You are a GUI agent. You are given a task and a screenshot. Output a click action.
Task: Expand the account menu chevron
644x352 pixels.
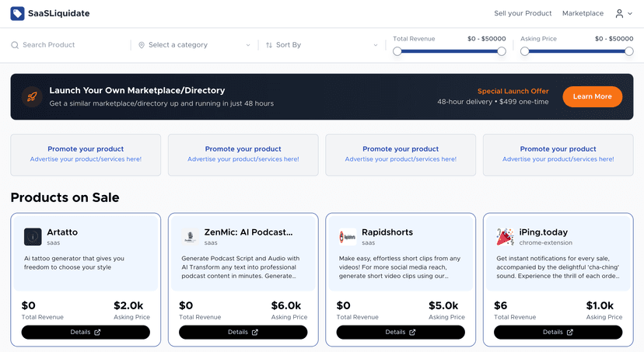[630, 14]
